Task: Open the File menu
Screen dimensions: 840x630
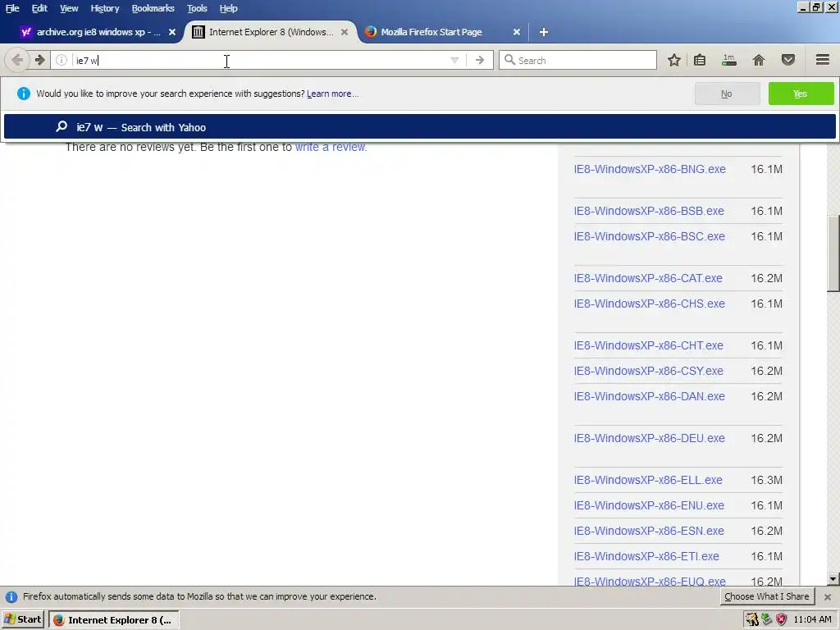Action: 12,8
